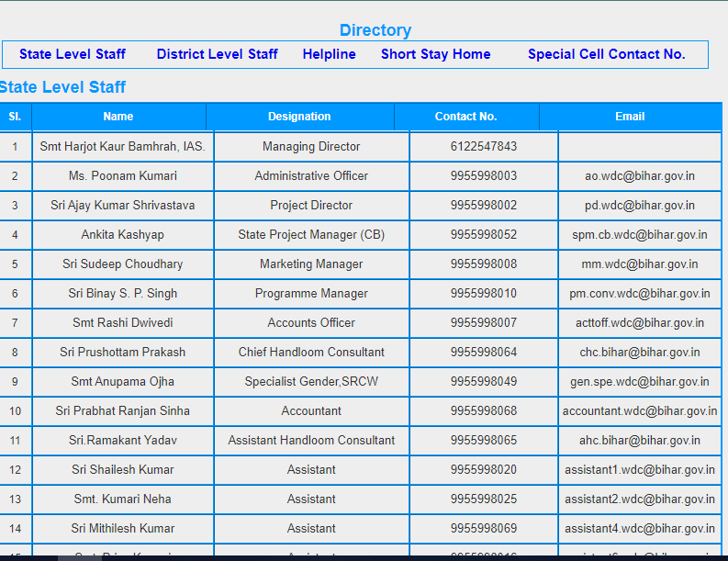Click on Ankita Kashyap's name

[x=122, y=235]
